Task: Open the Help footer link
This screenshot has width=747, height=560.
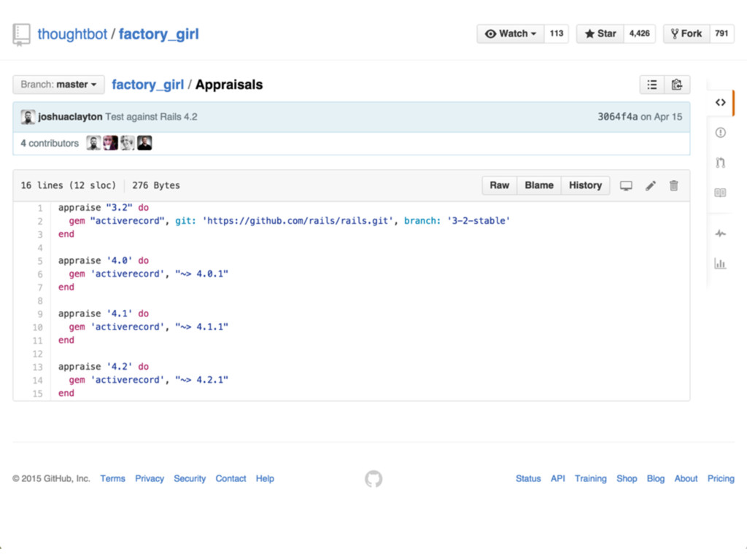Action: (x=265, y=478)
